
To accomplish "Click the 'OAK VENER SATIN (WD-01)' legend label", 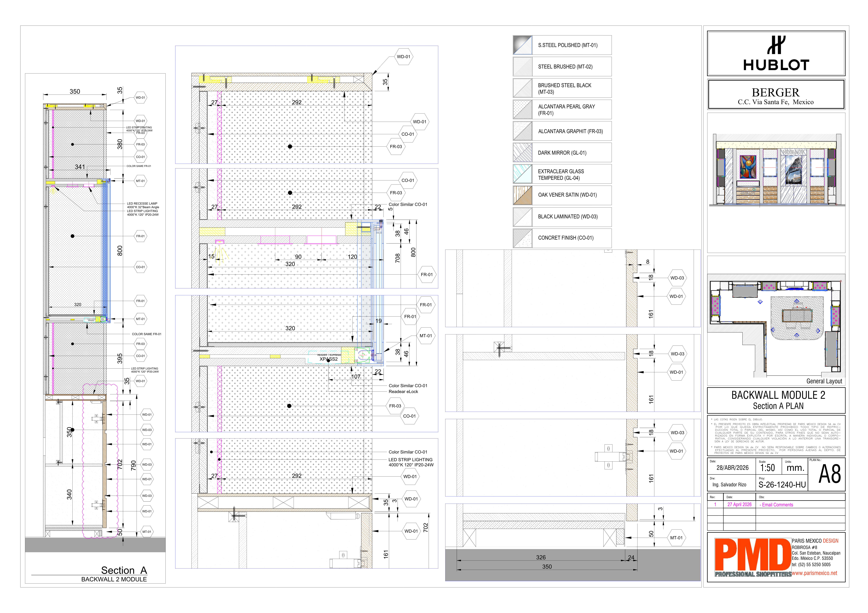I will 568,195.
